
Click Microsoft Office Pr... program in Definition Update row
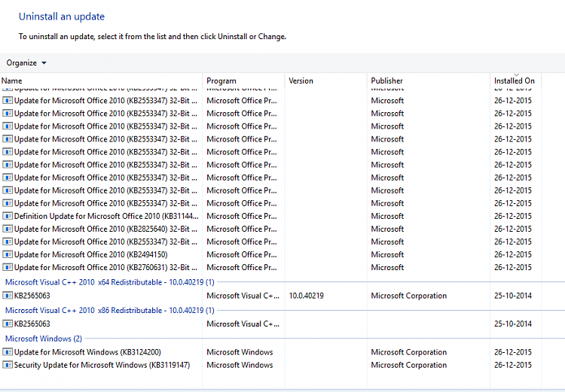coord(242,216)
